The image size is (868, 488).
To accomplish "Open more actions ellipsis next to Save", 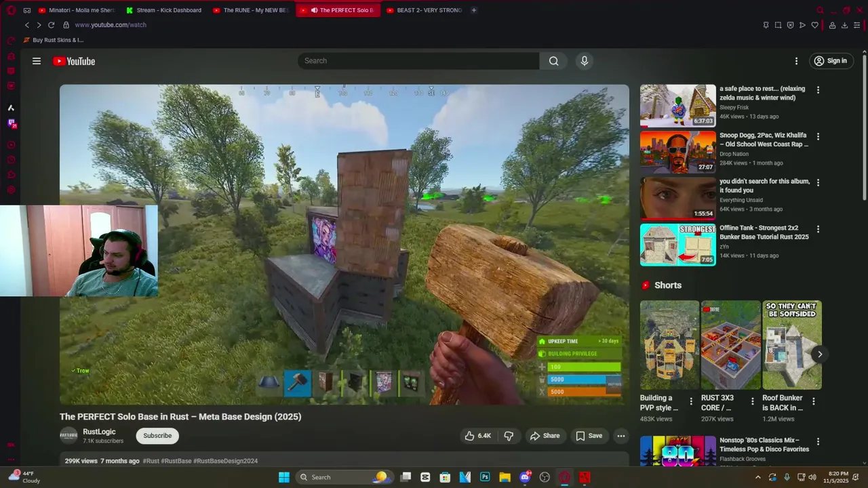I will click(621, 436).
